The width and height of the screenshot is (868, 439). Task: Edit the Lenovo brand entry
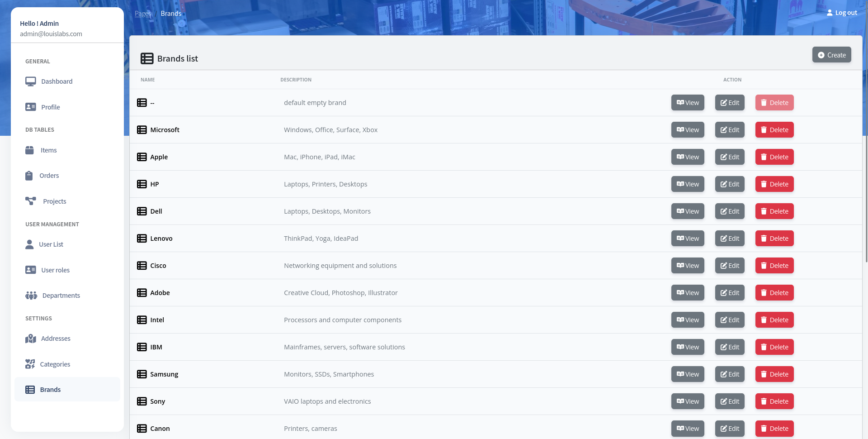pyautogui.click(x=730, y=239)
